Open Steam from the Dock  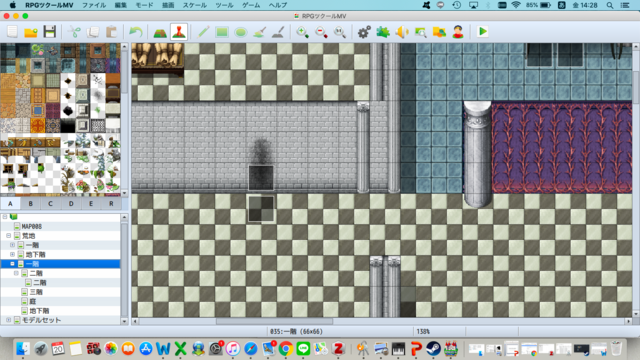433,349
